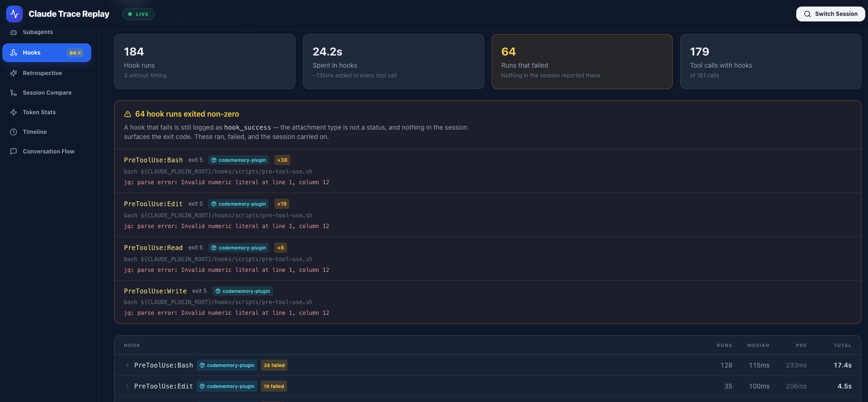Click the Retrospective sparkle icon
868x402 pixels.
[x=14, y=73]
